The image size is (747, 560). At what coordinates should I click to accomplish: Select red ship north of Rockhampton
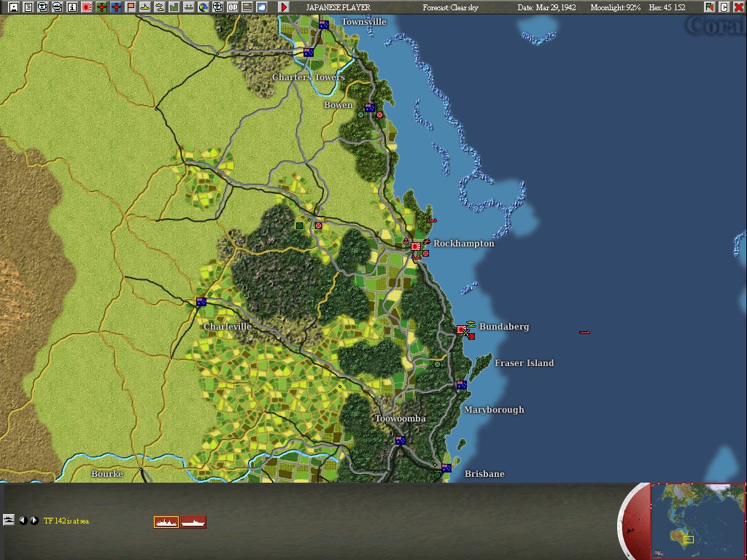pyautogui.click(x=432, y=220)
